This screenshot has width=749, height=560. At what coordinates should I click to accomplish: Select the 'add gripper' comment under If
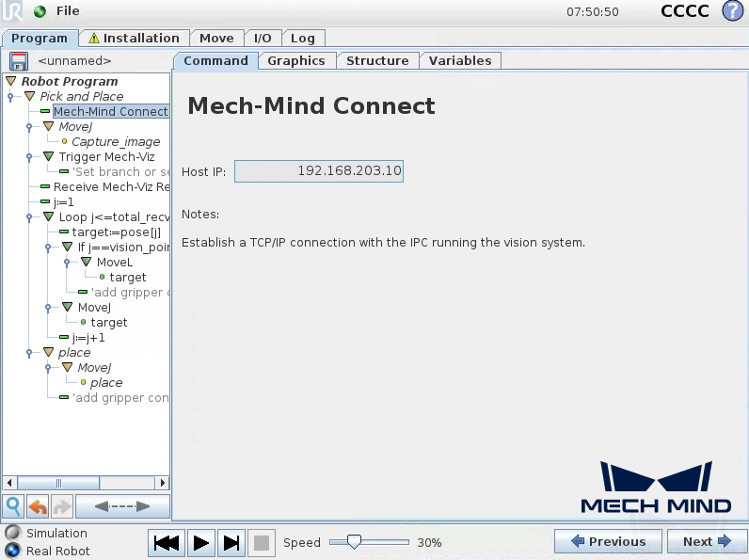coord(130,293)
